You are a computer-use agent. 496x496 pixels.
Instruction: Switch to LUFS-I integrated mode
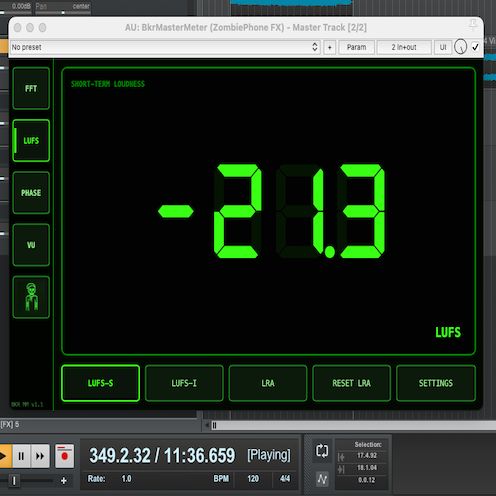coord(184,383)
